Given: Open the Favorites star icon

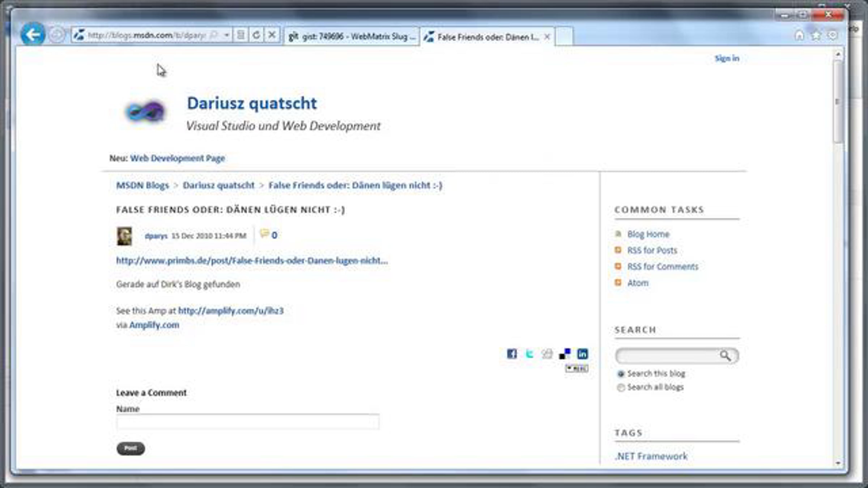Looking at the screenshot, I should coord(816,35).
